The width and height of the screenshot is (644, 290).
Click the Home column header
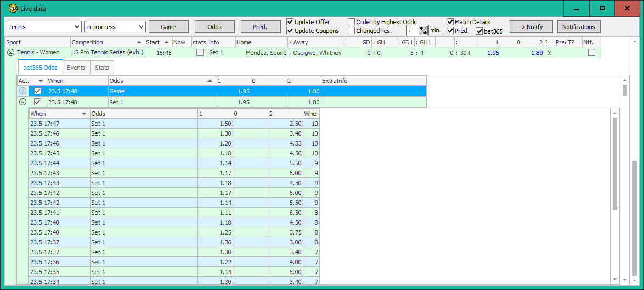click(262, 42)
